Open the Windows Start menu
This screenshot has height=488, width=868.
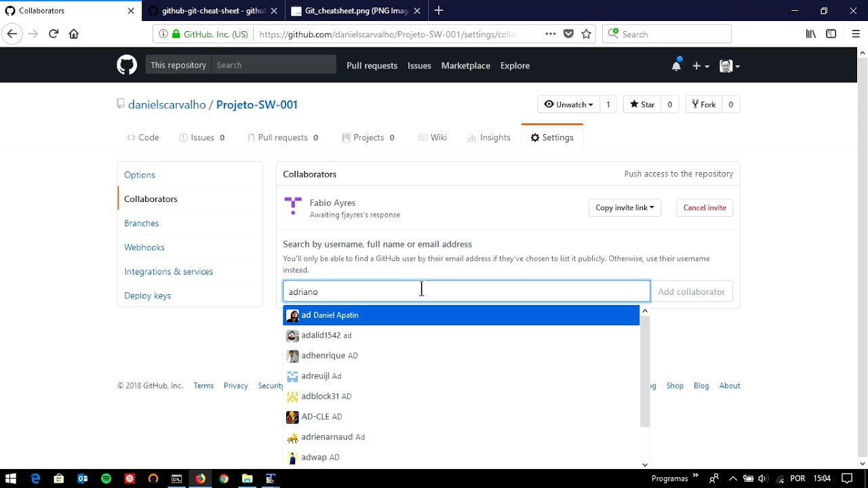(11, 479)
